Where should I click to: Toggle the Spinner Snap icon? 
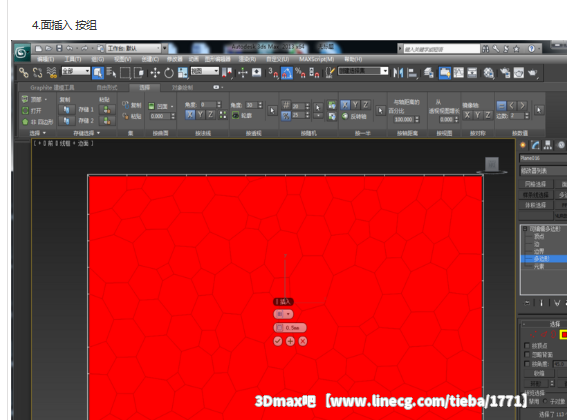pyautogui.click(x=314, y=73)
